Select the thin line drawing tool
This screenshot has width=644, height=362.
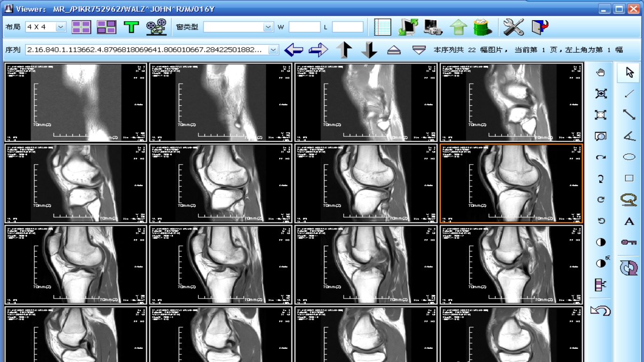coord(629,94)
